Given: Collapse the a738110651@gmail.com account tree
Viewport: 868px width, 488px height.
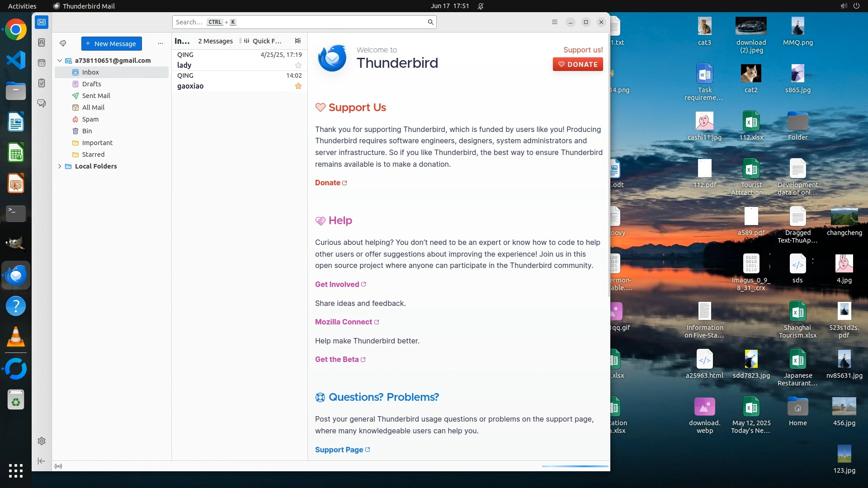Looking at the screenshot, I should [59, 61].
